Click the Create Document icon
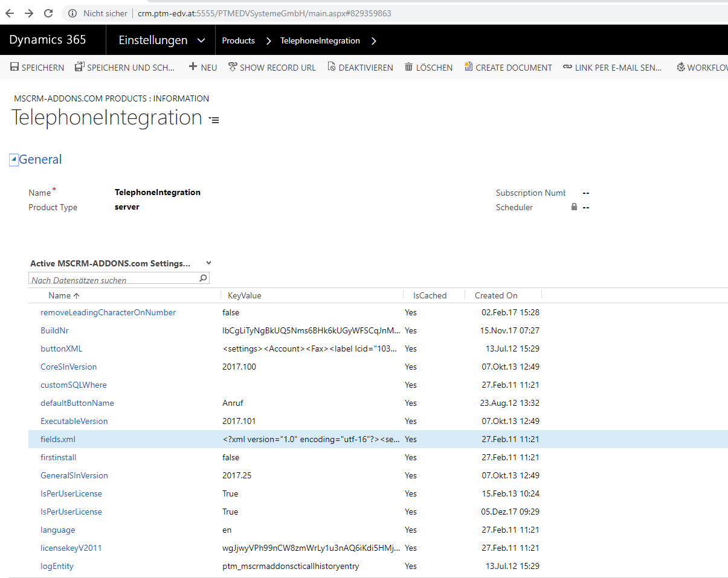Viewport: 728px width, 578px height. tap(468, 67)
